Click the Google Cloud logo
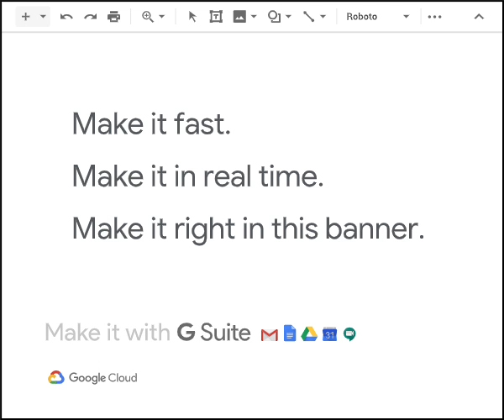The width and height of the screenshot is (504, 420). (92, 378)
